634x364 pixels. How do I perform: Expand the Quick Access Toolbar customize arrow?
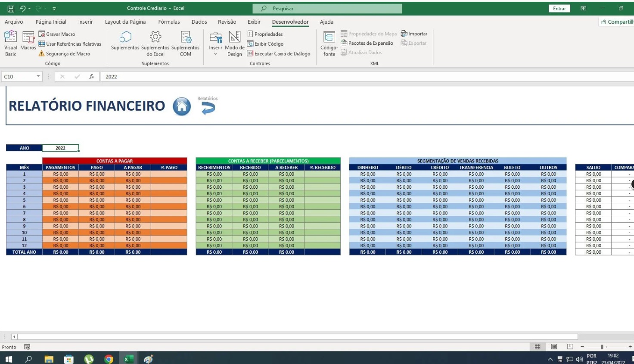click(x=54, y=8)
